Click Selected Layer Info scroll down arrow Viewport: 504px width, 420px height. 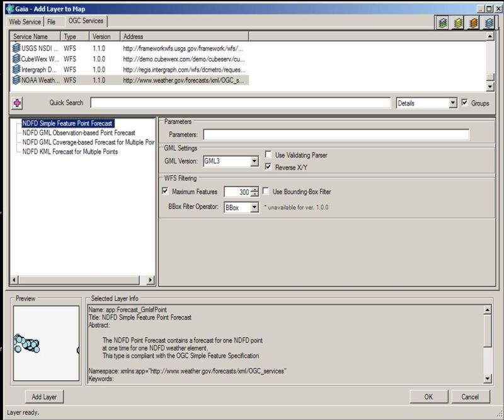pos(487,378)
